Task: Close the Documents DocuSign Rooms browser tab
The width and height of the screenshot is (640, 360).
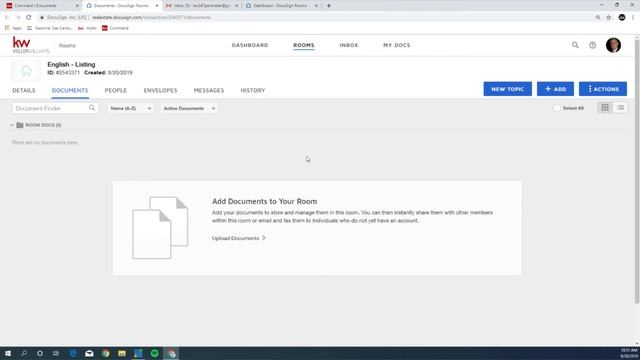Action: click(x=157, y=6)
